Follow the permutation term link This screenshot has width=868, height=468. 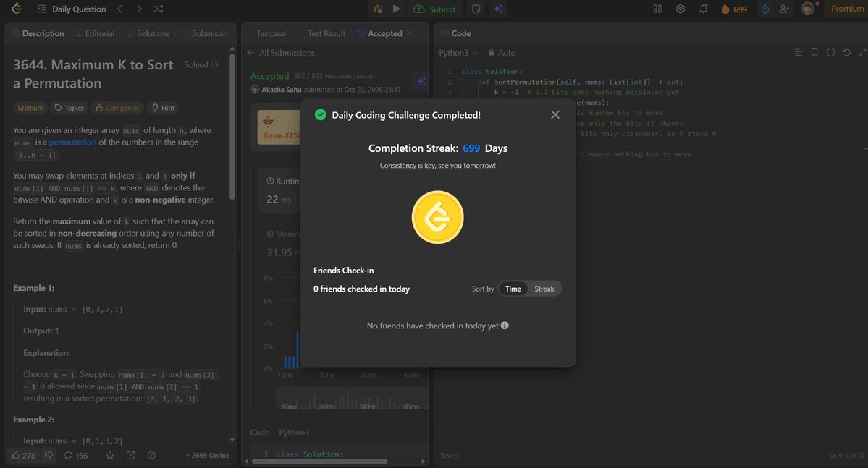(x=72, y=142)
